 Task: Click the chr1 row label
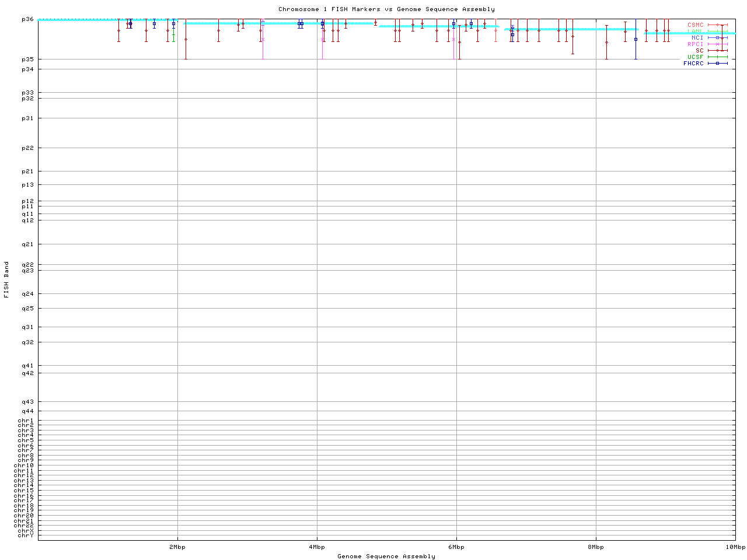point(26,421)
